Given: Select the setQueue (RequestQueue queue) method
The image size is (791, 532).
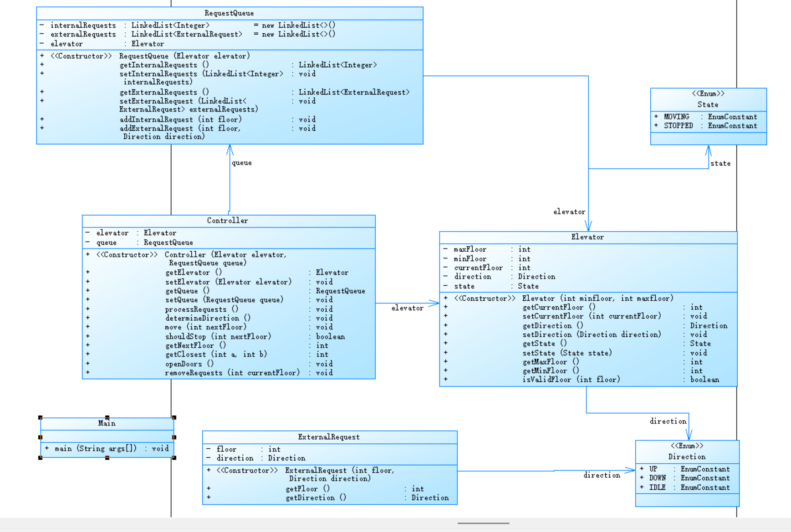Looking at the screenshot, I should (x=209, y=300).
